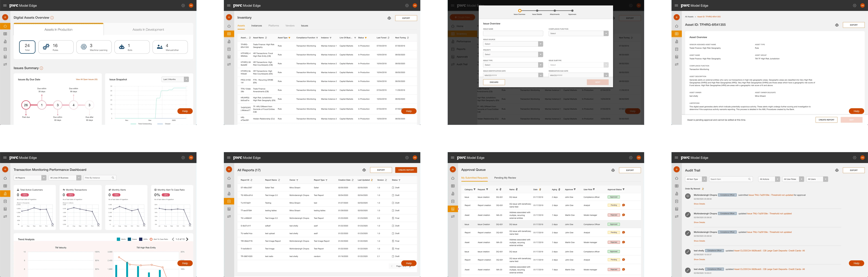This screenshot has height=277, width=868.
Task: Open settings gear icon on Digital Assets Overview header
Action: point(183,5)
